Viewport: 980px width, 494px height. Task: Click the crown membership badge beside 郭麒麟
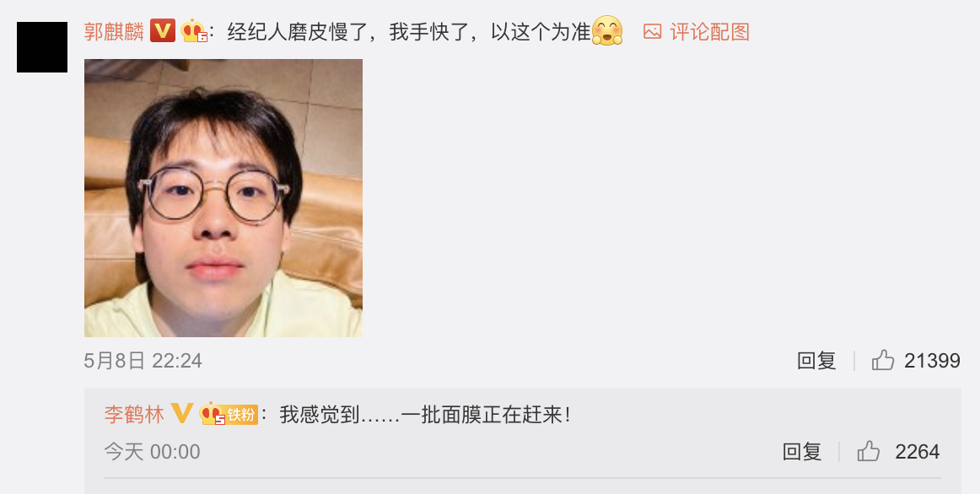click(x=194, y=31)
